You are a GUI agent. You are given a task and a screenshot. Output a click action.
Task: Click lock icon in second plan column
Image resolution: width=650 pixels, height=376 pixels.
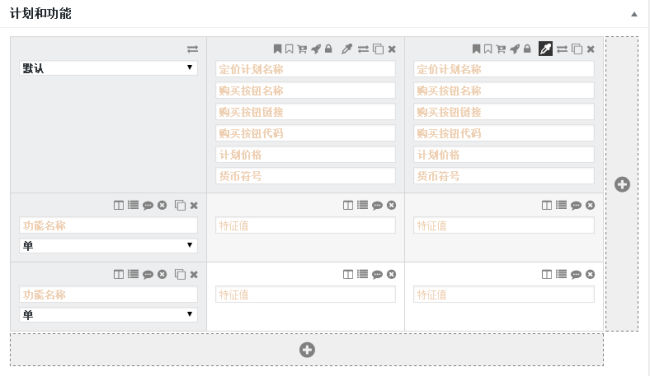pos(527,49)
